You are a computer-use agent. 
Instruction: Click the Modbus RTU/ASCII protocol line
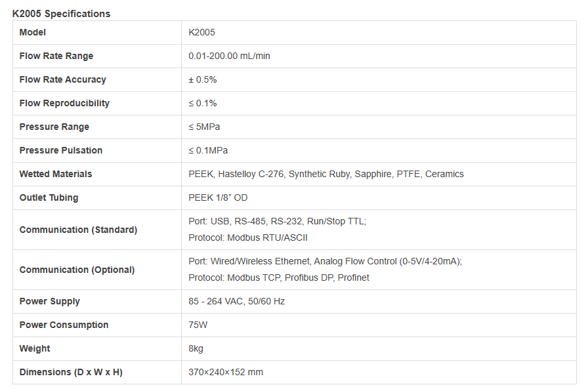(x=247, y=237)
